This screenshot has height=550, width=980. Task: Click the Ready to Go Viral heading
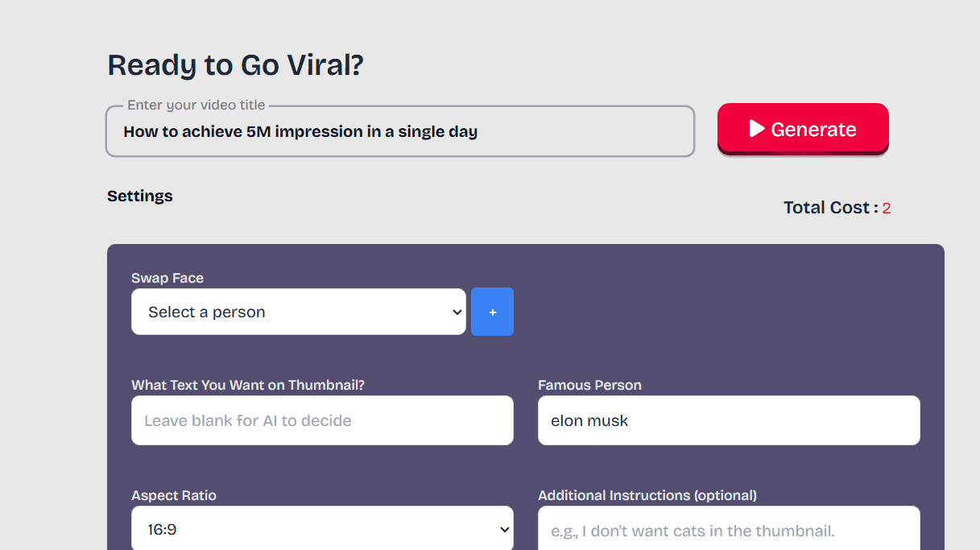pos(236,65)
